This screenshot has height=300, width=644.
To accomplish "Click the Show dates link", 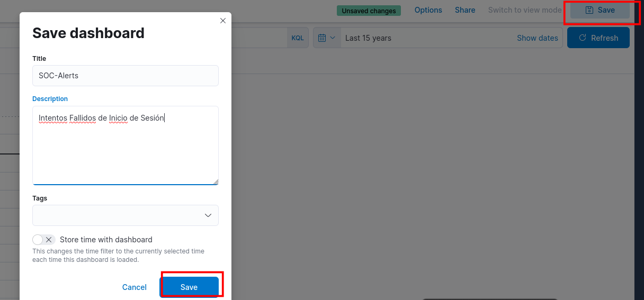I will (x=537, y=38).
